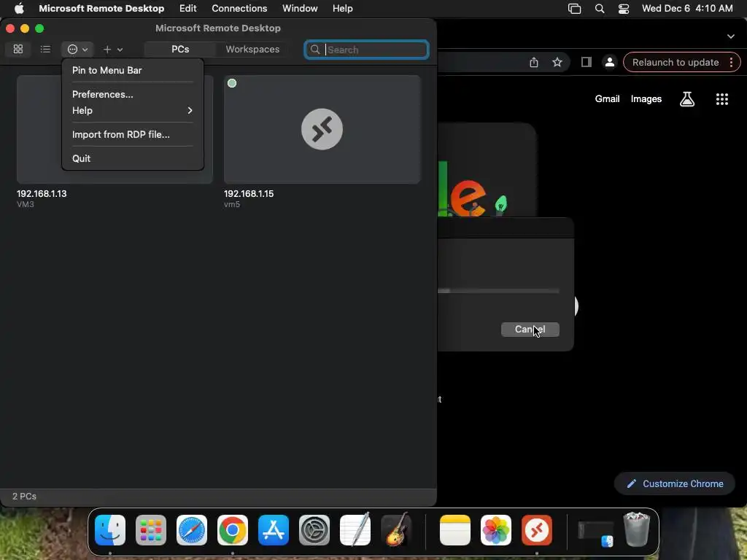Click the Stage Manager menu bar icon
Screen dimensions: 747x560
[x=575, y=9]
